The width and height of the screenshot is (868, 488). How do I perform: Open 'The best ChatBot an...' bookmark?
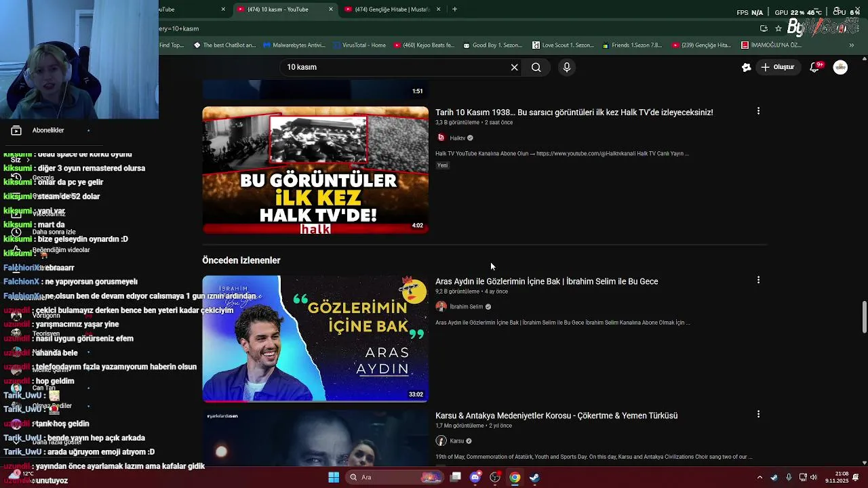[x=224, y=45]
